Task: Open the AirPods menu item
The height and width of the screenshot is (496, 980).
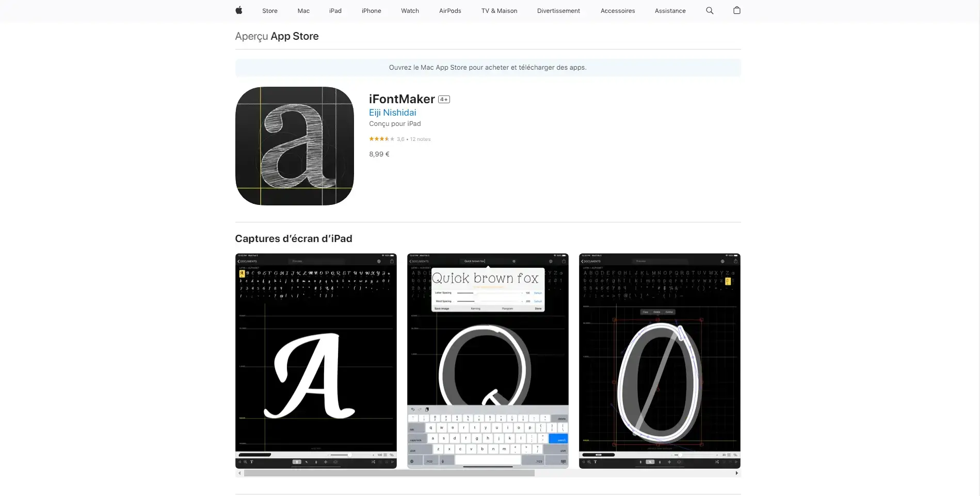Action: [x=450, y=11]
